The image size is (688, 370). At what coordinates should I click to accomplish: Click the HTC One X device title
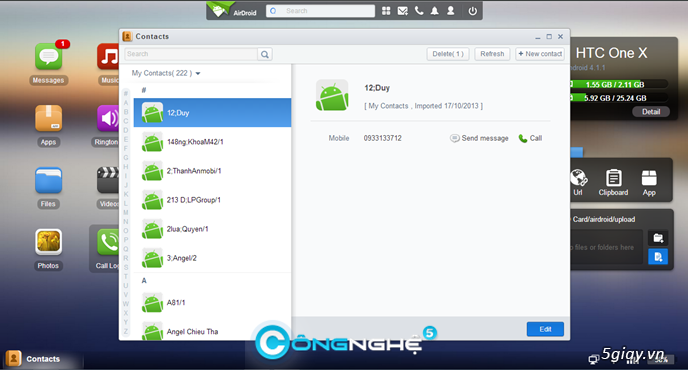click(611, 53)
